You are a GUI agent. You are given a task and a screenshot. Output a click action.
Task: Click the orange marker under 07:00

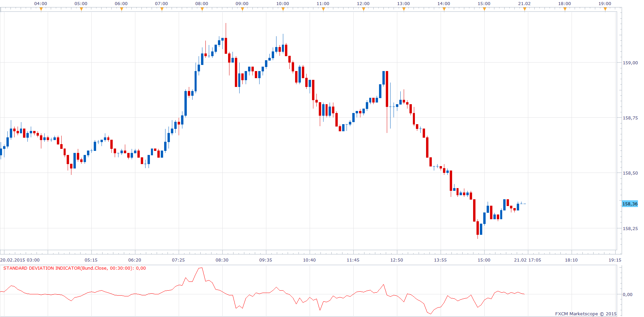162,9
